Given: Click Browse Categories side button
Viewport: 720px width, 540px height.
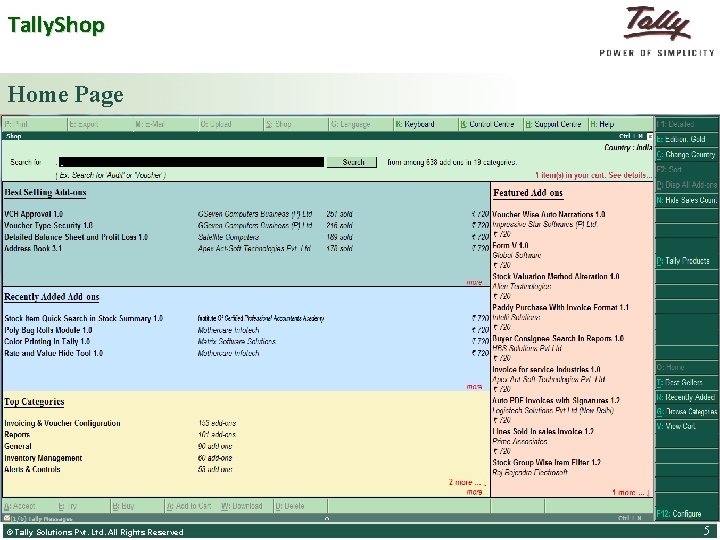Looking at the screenshot, I should tap(686, 412).
